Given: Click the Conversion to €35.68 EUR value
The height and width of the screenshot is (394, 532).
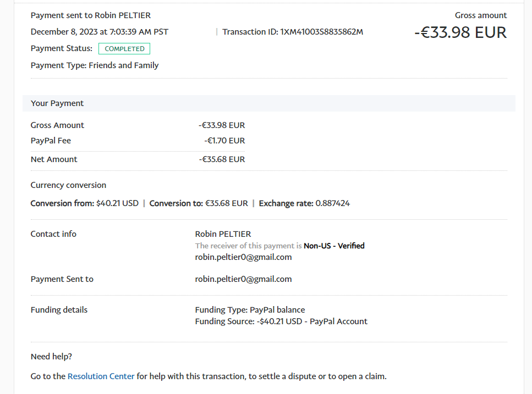Looking at the screenshot, I should [x=227, y=203].
